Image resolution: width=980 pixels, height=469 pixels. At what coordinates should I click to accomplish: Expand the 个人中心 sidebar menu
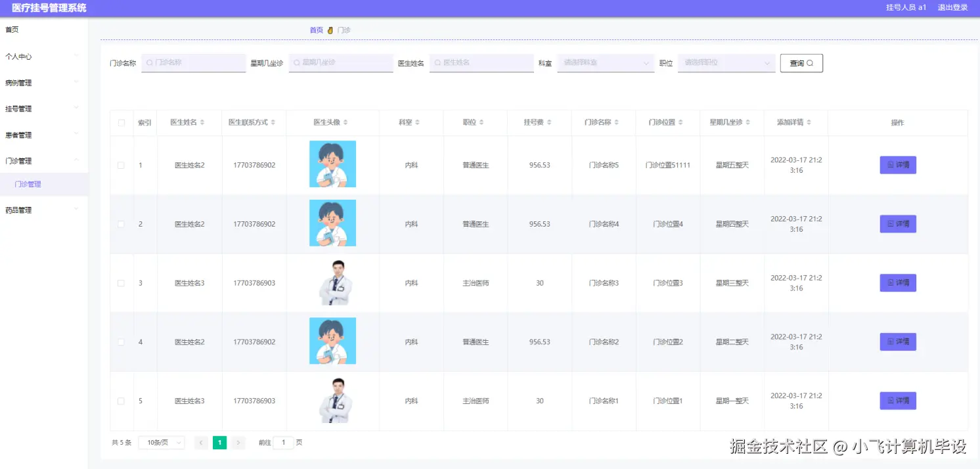pos(44,56)
